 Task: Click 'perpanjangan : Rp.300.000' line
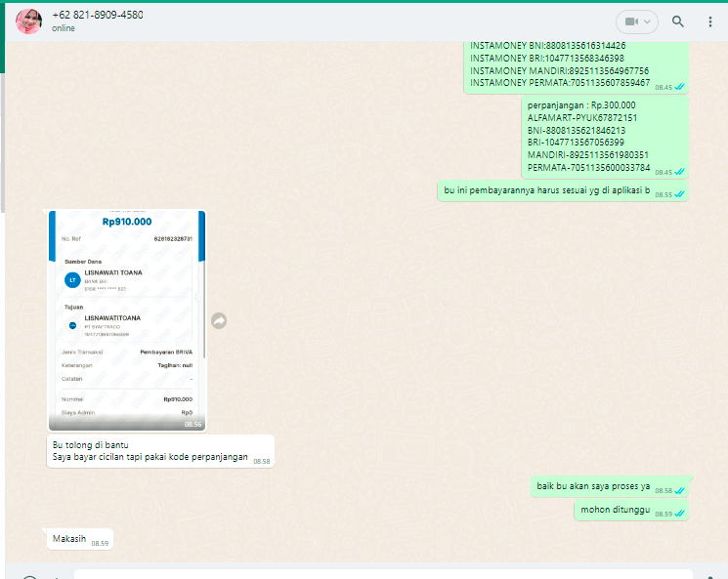coord(581,105)
